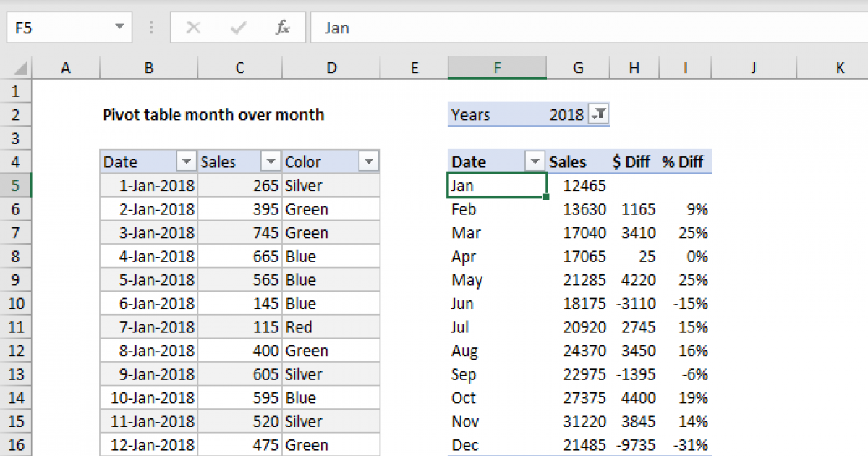Screen dimensions: 868x456
Task: Select cell with date 12-Jan-2018
Action: tap(149, 444)
